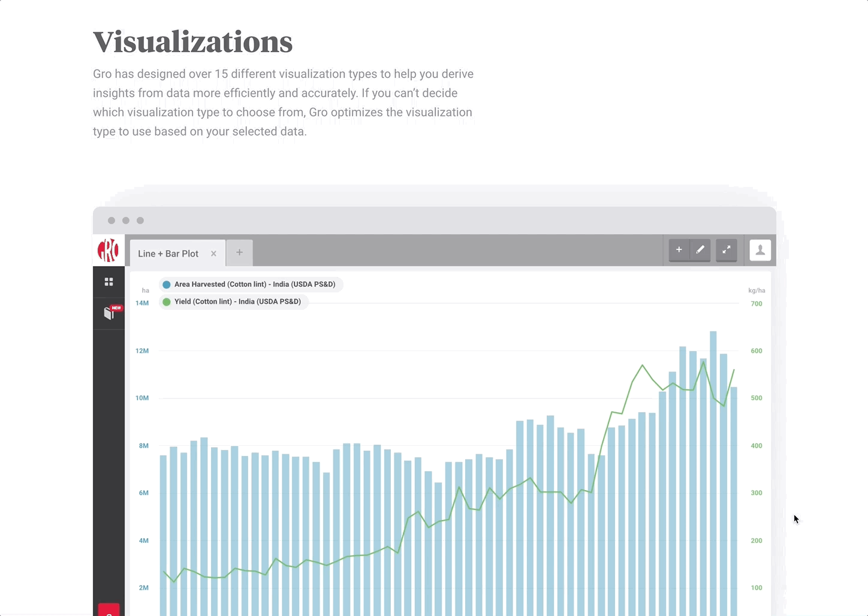The image size is (868, 616).
Task: Click the red button at sidebar bottom
Action: click(x=108, y=610)
